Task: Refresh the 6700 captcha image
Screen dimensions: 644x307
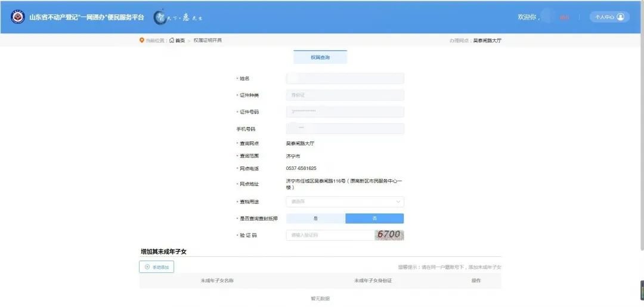Action: click(x=389, y=235)
